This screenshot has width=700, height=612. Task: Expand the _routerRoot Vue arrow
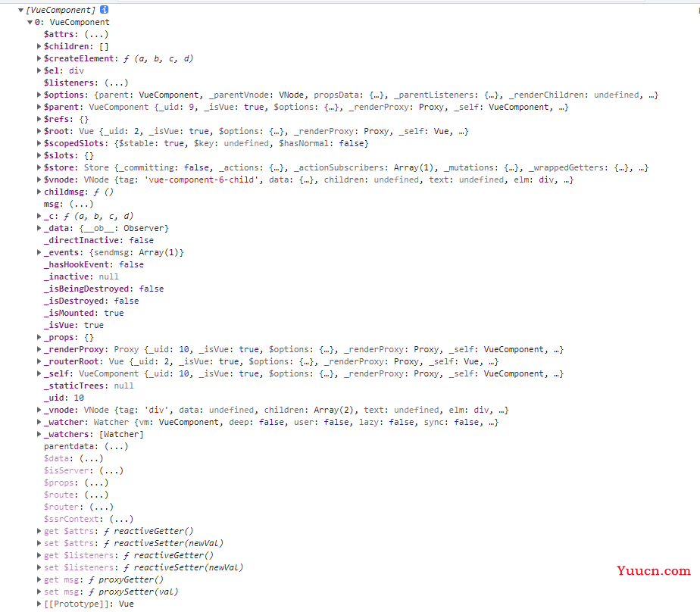(x=39, y=361)
